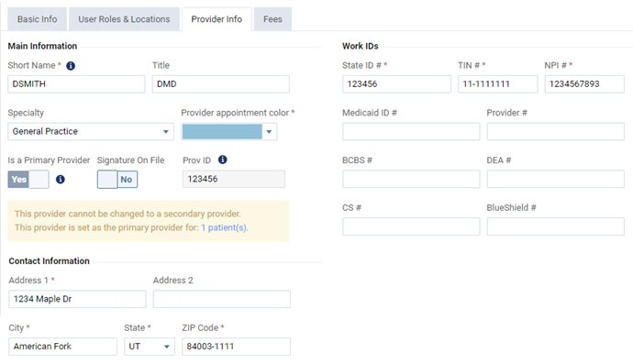Click the Work IDs section heading
The height and width of the screenshot is (364, 633).
361,46
